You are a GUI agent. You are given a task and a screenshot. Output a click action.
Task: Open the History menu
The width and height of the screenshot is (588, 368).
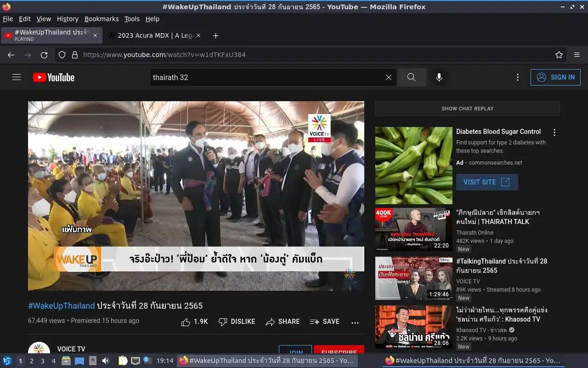(x=68, y=19)
